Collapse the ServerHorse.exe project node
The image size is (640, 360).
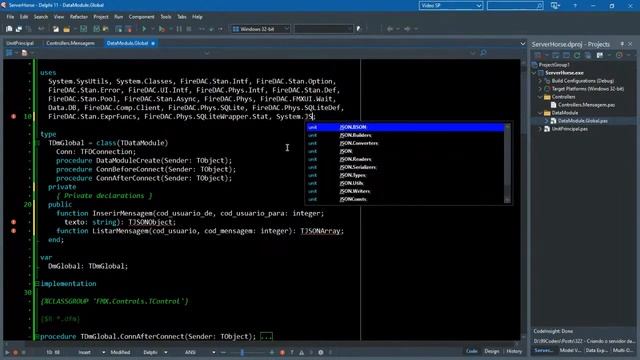tap(534, 73)
